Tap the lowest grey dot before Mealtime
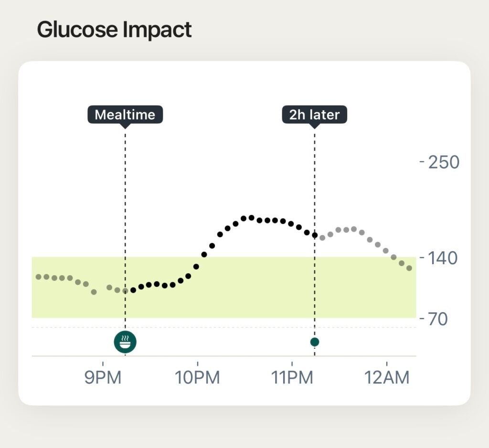Viewport: 489px width, 448px height. [94, 292]
